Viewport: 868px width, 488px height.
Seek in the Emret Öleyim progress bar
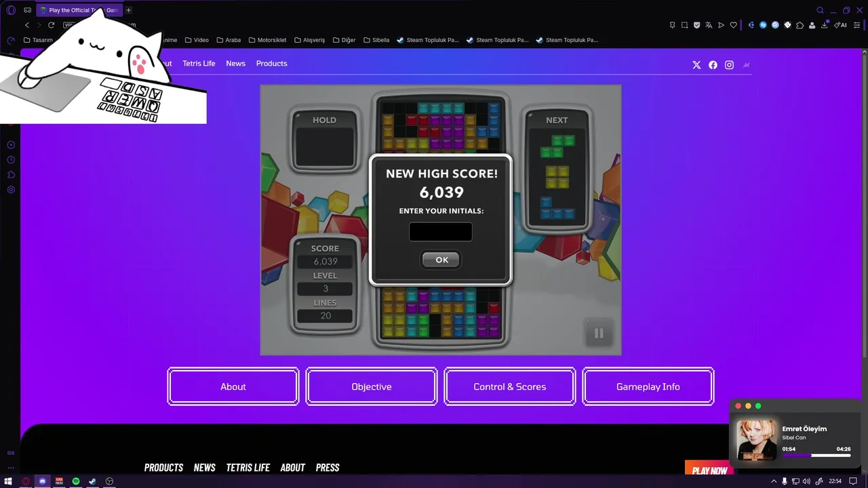[816, 455]
